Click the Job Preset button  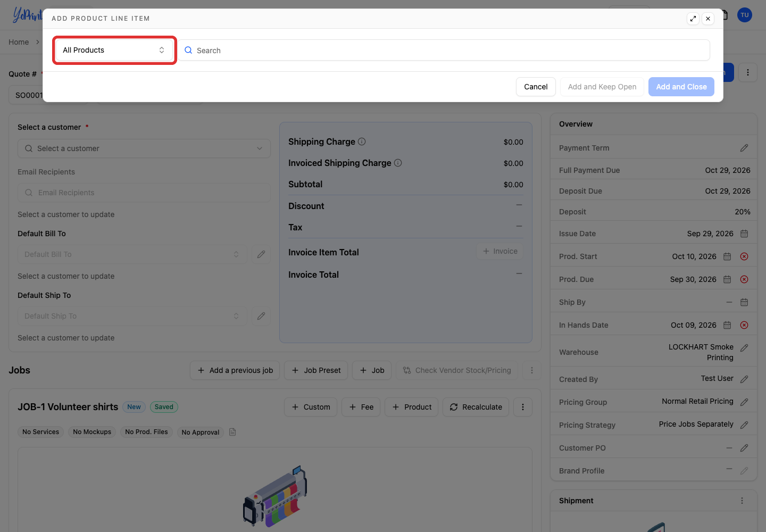tap(316, 370)
